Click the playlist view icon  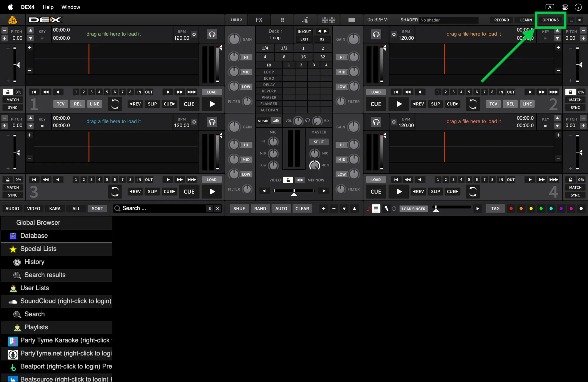coord(376,208)
